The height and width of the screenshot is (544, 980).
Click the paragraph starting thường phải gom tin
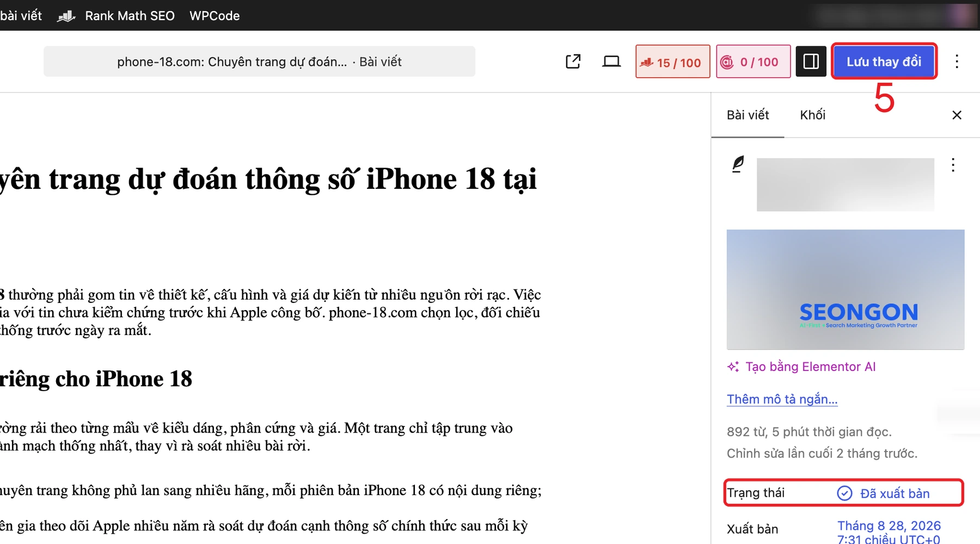(x=271, y=312)
